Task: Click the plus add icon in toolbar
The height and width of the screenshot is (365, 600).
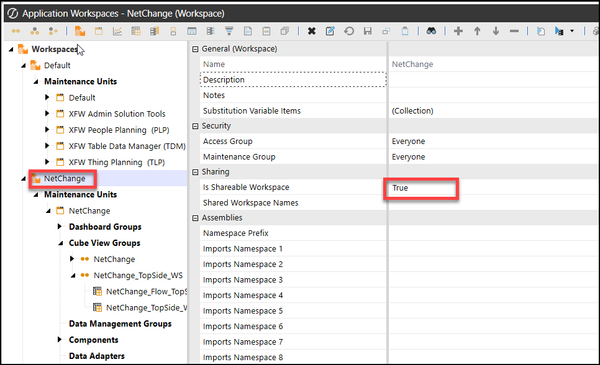Action: [458, 31]
